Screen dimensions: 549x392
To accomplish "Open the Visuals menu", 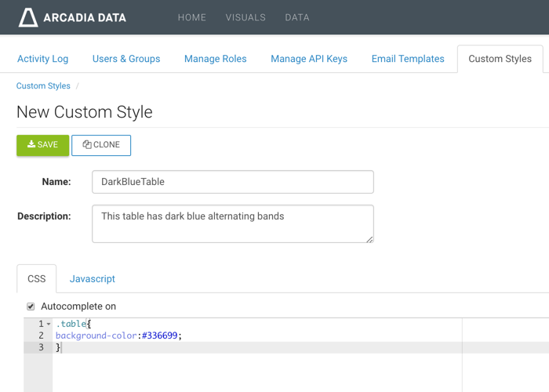I will click(245, 17).
